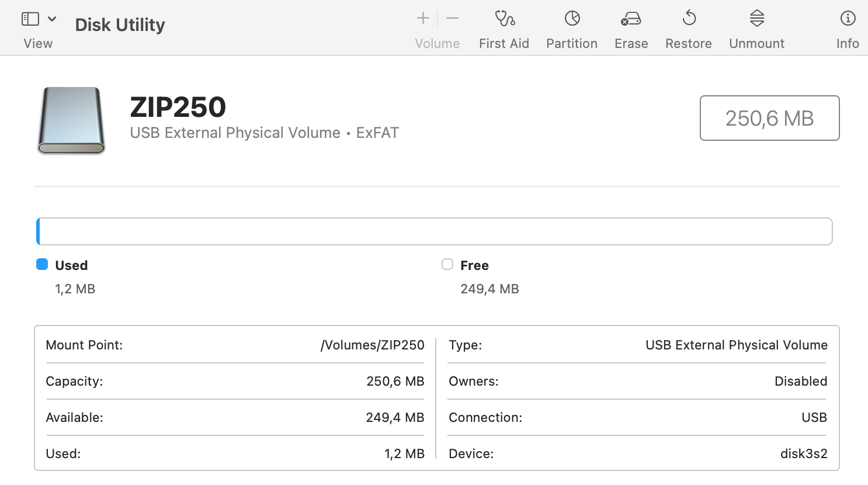
Task: Click the /Volumes/ZIP250 mount point value
Action: [372, 345]
